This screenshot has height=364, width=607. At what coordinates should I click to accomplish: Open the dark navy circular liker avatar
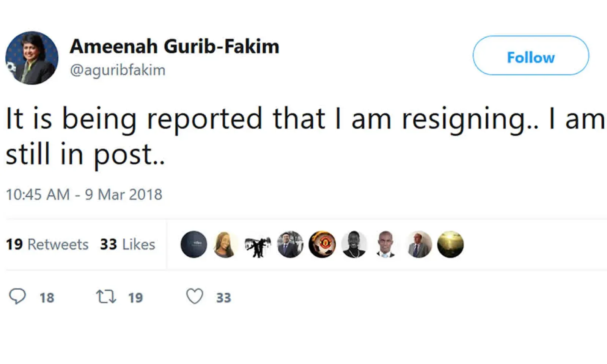coord(194,245)
